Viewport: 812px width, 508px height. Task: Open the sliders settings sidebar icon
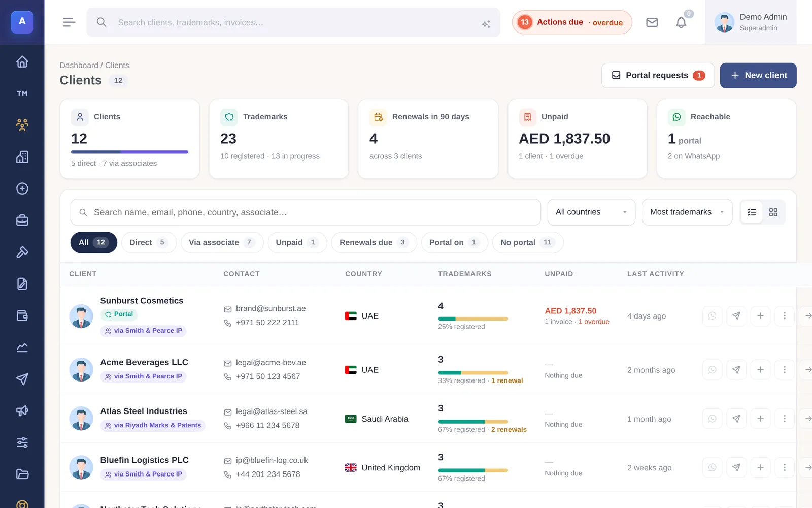click(x=22, y=442)
